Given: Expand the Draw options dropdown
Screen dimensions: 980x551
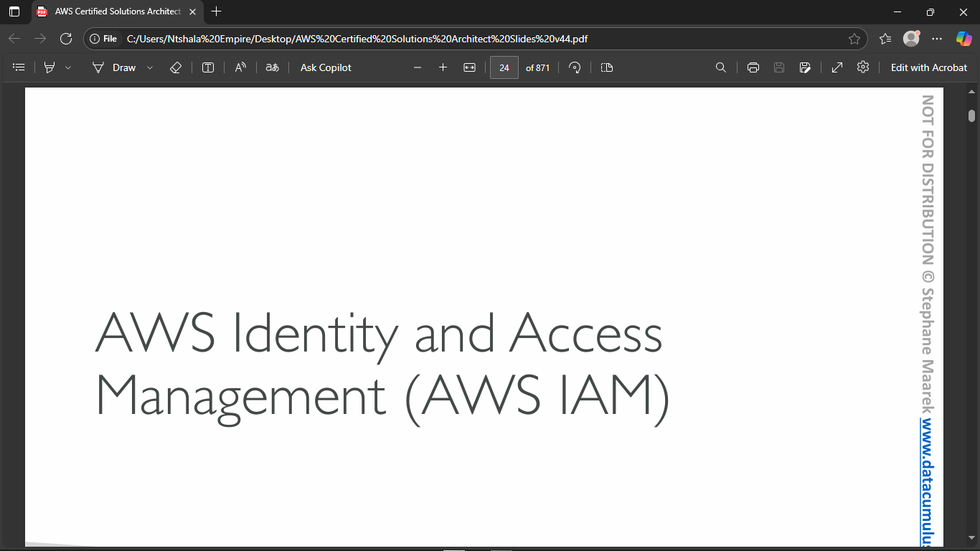Looking at the screenshot, I should (150, 67).
